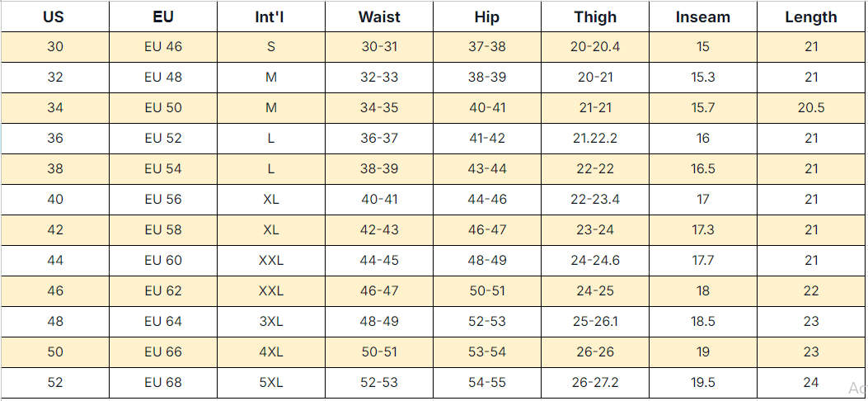Select the Hip column header
Image resolution: width=868 pixels, height=401 pixels.
[x=487, y=17]
